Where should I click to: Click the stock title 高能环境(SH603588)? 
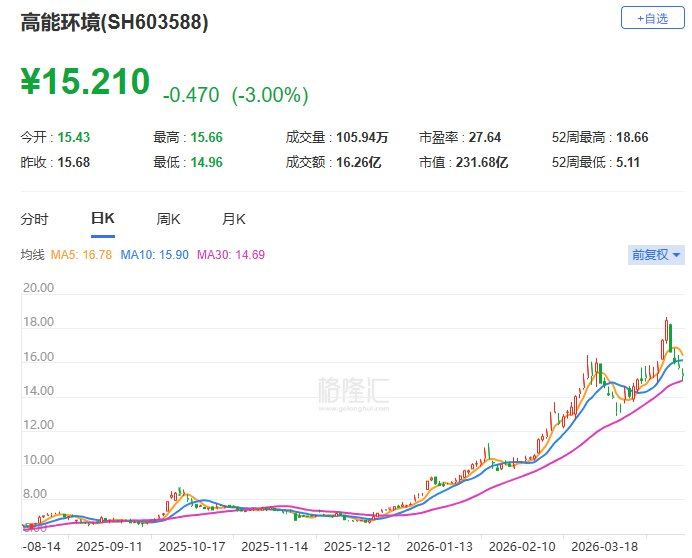tap(114, 22)
